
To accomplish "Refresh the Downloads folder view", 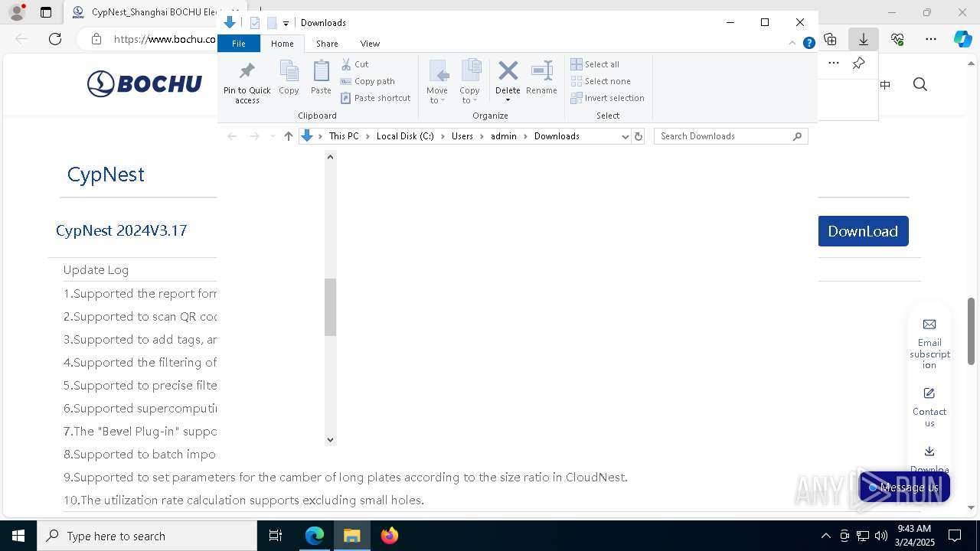I will (x=639, y=136).
